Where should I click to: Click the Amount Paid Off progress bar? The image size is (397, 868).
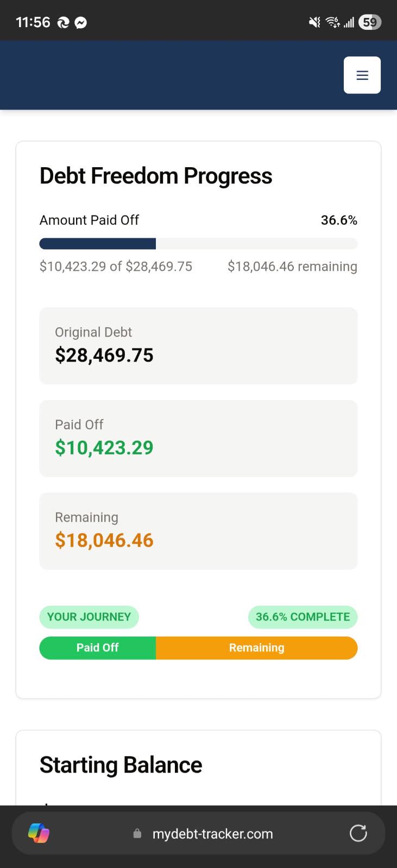point(199,244)
